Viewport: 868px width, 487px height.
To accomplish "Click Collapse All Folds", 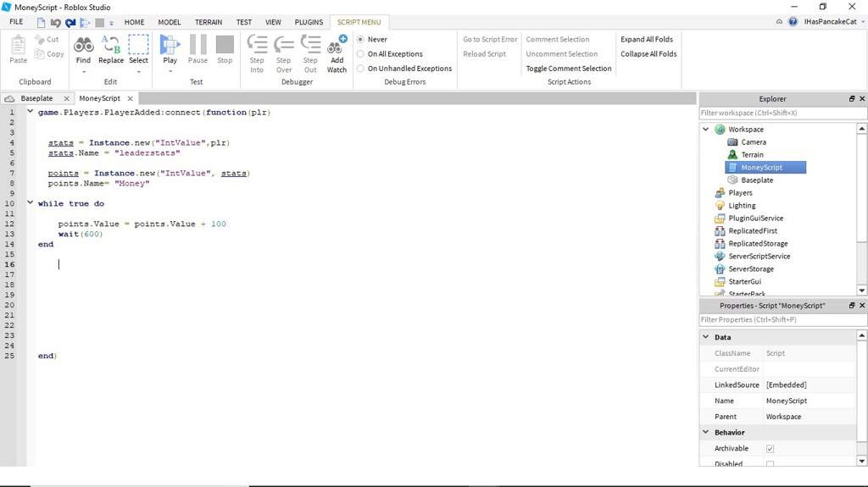I will 648,53.
